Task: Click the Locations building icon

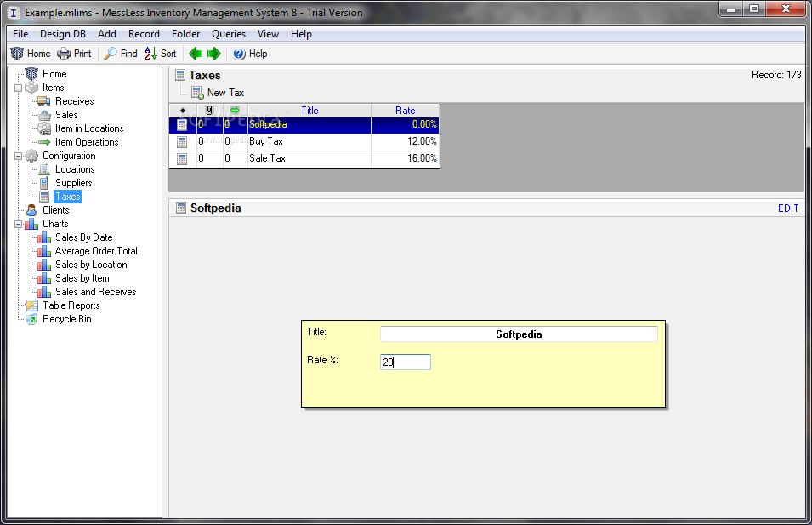Action: click(44, 169)
